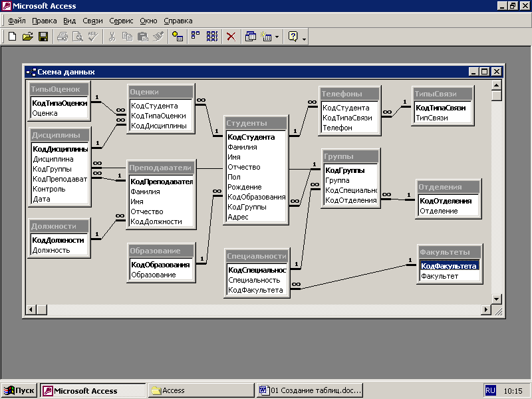
Task: Click the Paste clipboard icon
Action: click(x=142, y=37)
